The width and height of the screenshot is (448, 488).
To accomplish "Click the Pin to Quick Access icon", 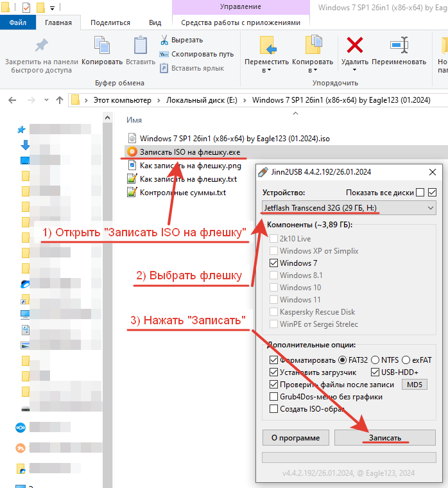I will 41,46.
